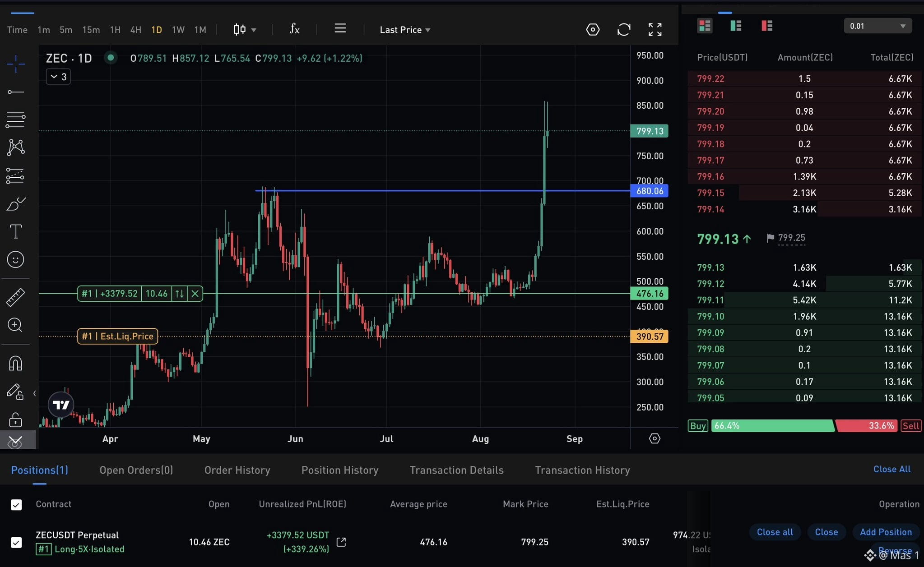Image resolution: width=924 pixels, height=567 pixels.
Task: Click the Close All link
Action: (891, 469)
